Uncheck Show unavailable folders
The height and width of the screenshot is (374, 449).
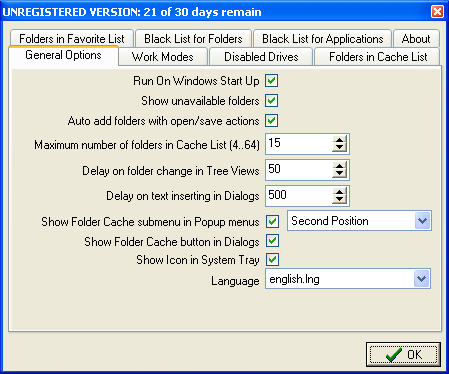tap(272, 101)
